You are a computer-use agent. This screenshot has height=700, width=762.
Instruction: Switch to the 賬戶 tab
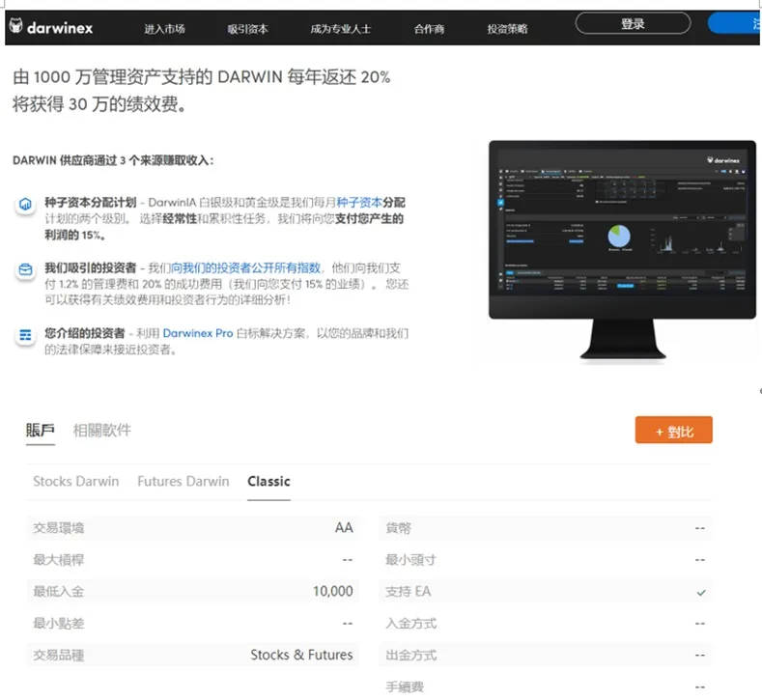click(41, 430)
